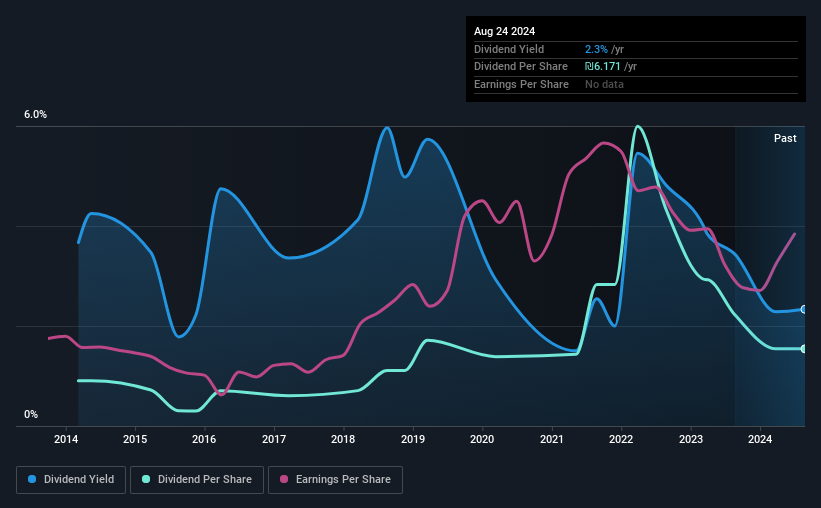Select the 2022 x-axis label
Image resolution: width=821 pixels, height=508 pixels.
coord(621,439)
